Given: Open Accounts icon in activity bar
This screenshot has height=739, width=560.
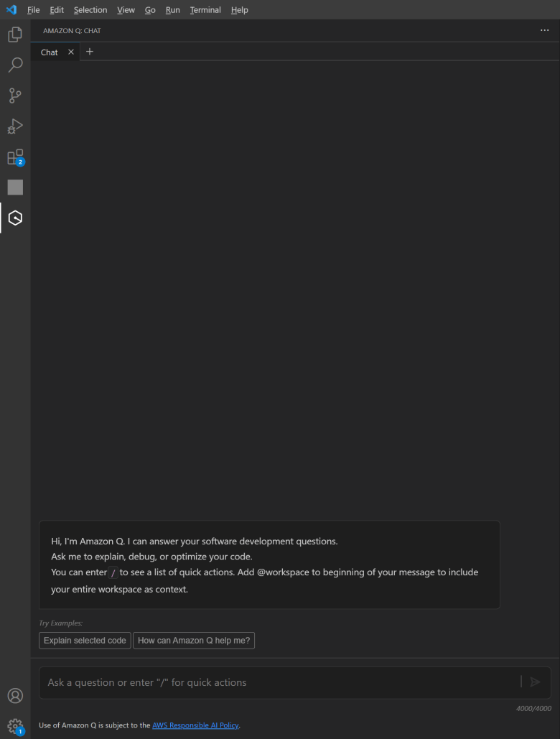Looking at the screenshot, I should [x=15, y=696].
